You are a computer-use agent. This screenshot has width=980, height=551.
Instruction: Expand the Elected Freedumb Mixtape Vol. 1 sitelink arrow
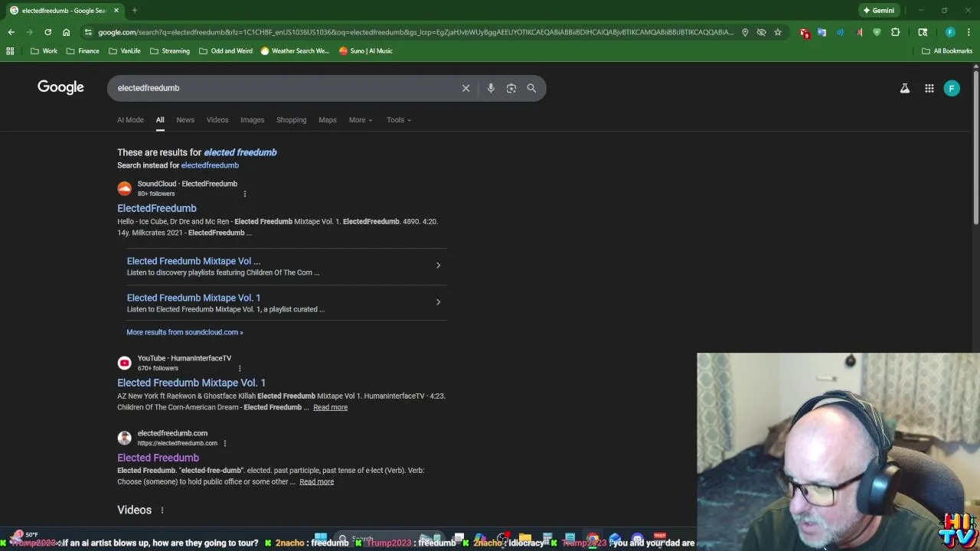click(x=438, y=302)
